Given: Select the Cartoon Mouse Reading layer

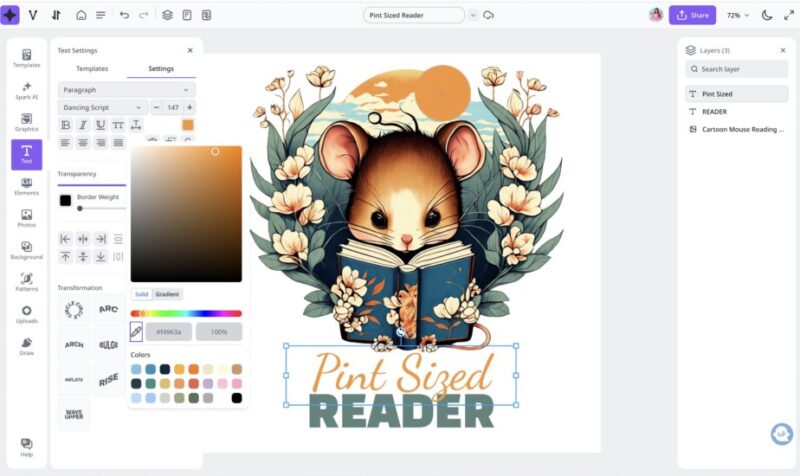Looking at the screenshot, I should pyautogui.click(x=736, y=130).
